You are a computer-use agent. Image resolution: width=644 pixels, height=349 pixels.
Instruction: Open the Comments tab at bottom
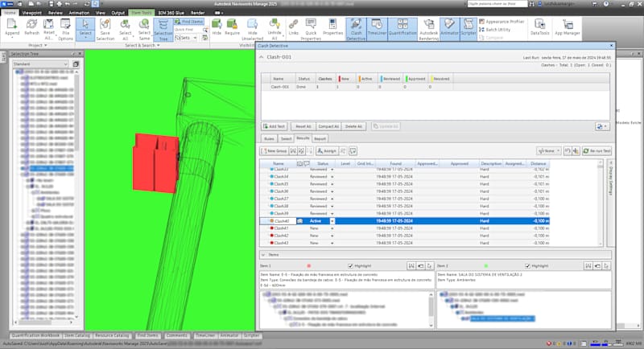[x=176, y=335]
